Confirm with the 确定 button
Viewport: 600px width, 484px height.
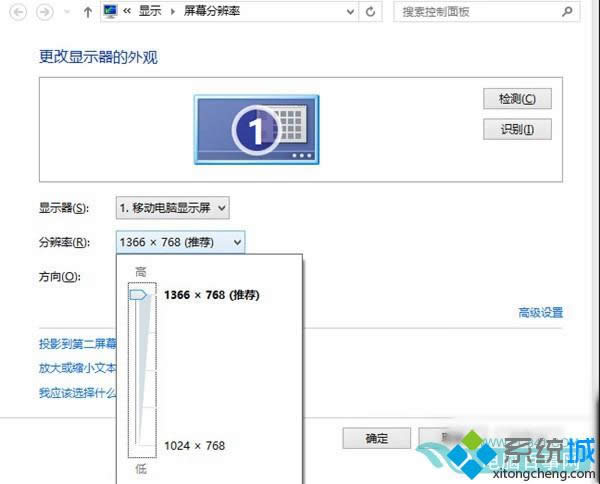[x=377, y=438]
